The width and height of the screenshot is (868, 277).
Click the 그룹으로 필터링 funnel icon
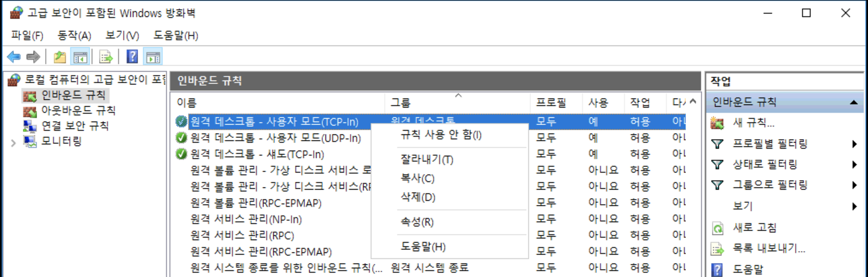coord(717,185)
